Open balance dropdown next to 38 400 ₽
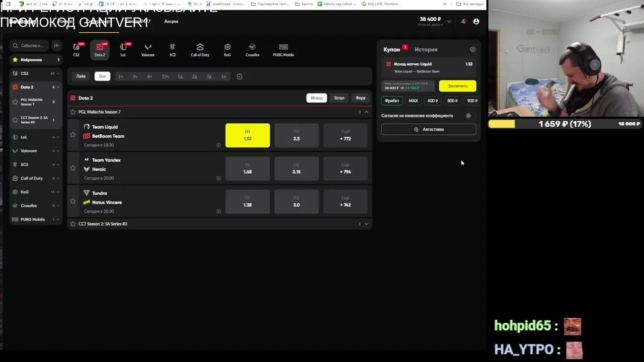Image resolution: width=644 pixels, height=362 pixels. [x=449, y=21]
